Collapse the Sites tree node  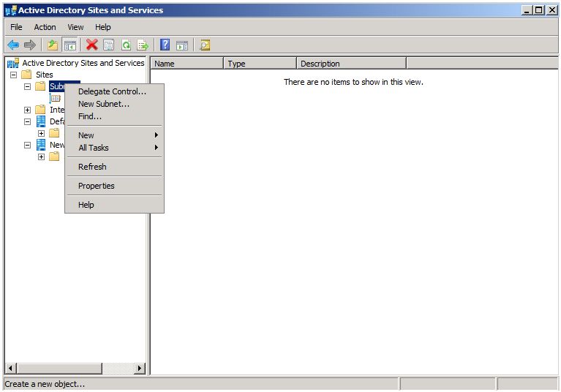(13, 75)
